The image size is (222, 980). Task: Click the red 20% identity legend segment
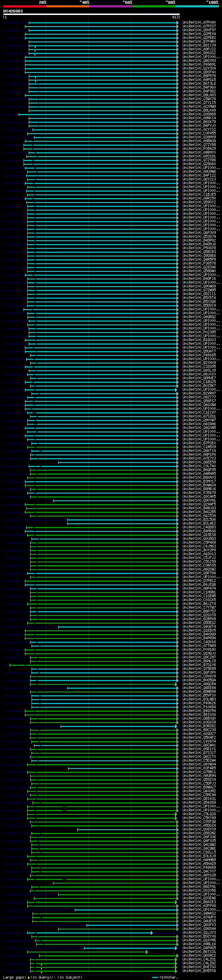[x=25, y=6]
